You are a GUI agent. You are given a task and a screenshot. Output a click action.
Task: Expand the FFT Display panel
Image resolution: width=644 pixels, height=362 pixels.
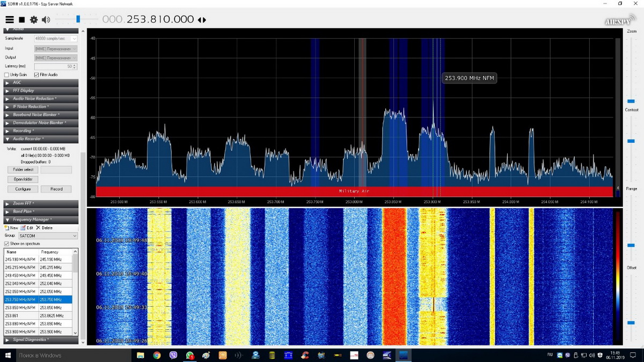[x=41, y=91]
